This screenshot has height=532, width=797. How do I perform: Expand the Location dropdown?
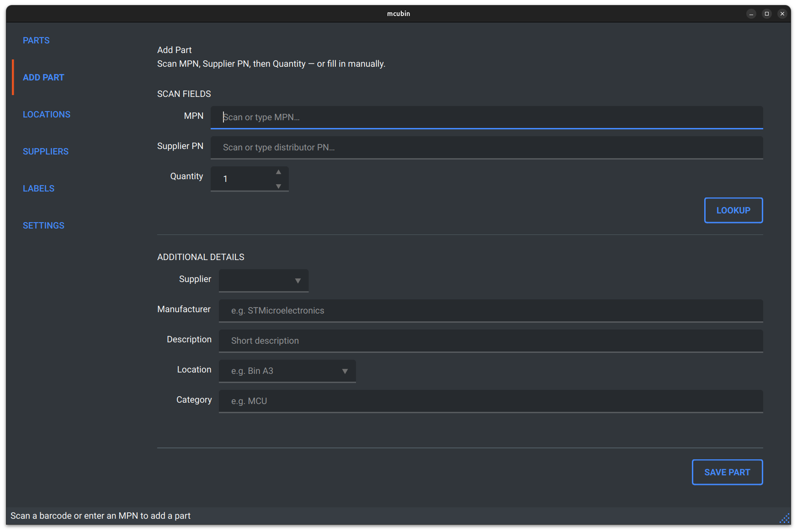click(287, 371)
